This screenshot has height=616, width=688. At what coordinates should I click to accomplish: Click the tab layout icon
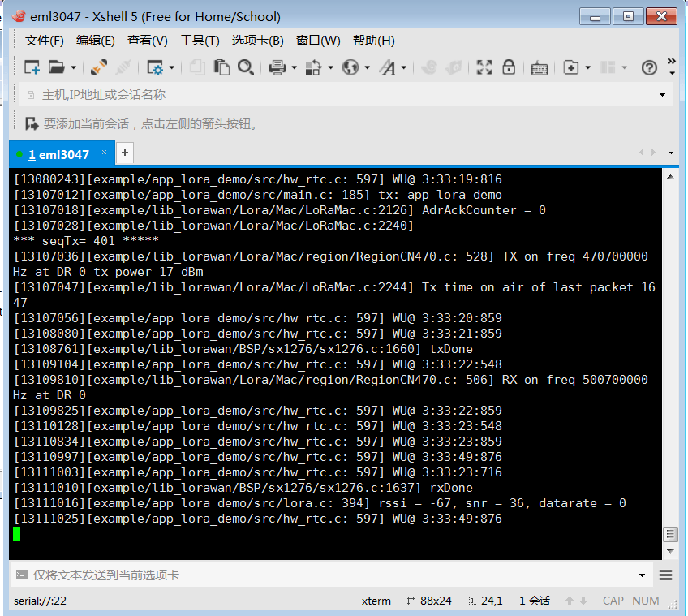tap(608, 67)
